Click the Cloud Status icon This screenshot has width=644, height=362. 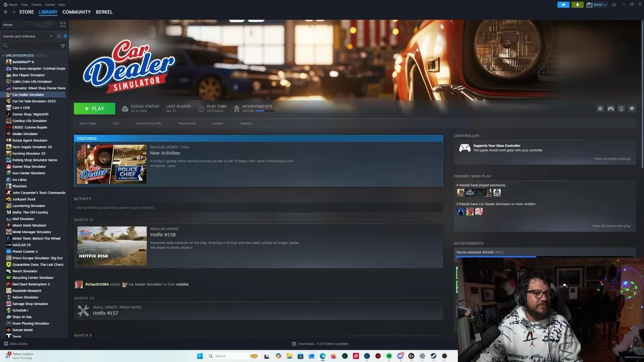click(125, 109)
